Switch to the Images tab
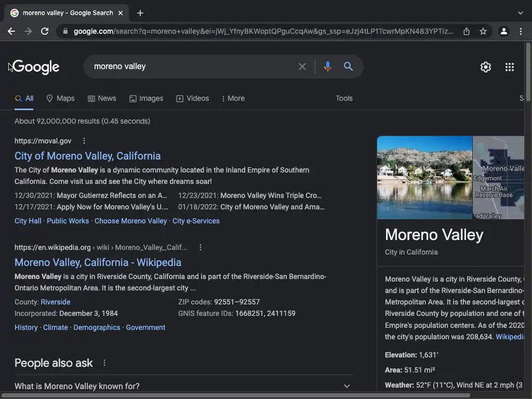The height and width of the screenshot is (399, 532). [x=146, y=98]
